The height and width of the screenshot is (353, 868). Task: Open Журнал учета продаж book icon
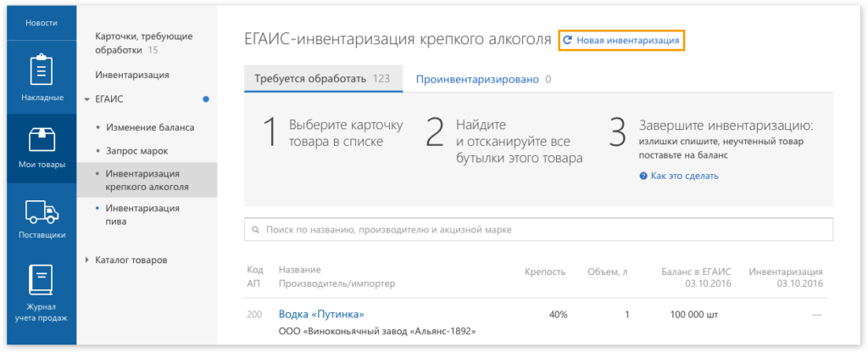coord(42,280)
